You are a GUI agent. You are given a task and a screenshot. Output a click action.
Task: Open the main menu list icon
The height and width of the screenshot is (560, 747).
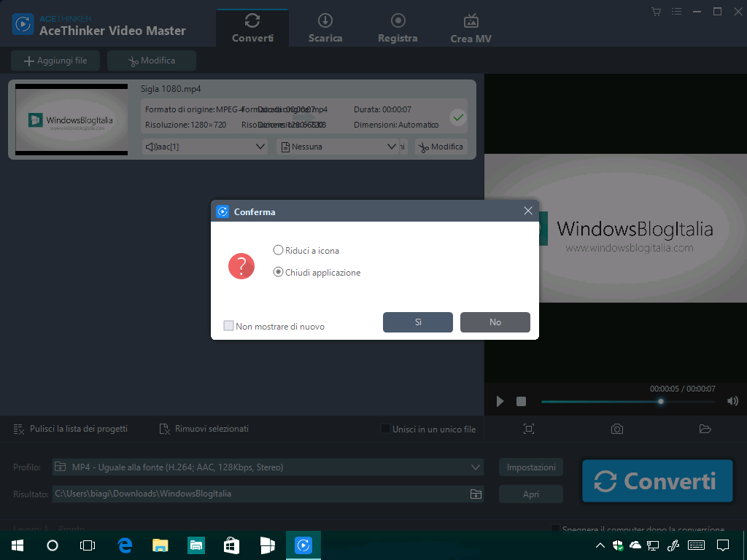point(676,12)
